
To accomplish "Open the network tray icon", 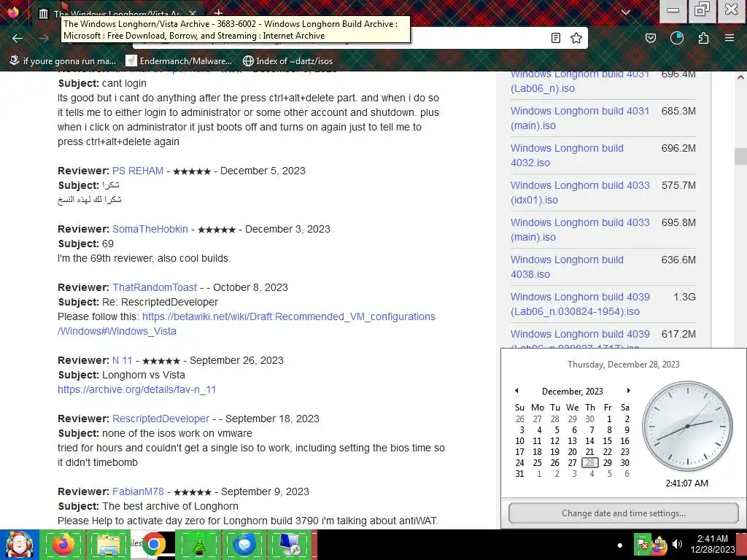I will [x=659, y=545].
